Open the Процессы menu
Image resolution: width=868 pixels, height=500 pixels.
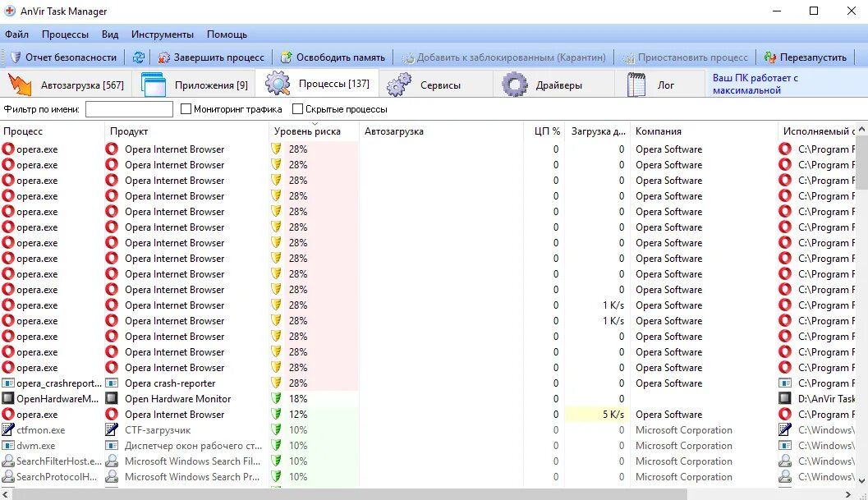tap(66, 34)
